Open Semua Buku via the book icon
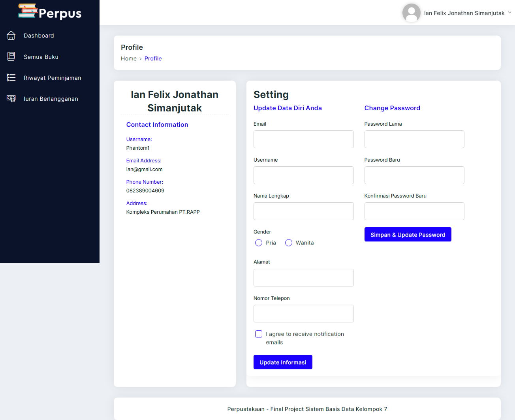515x420 pixels. coord(11,57)
